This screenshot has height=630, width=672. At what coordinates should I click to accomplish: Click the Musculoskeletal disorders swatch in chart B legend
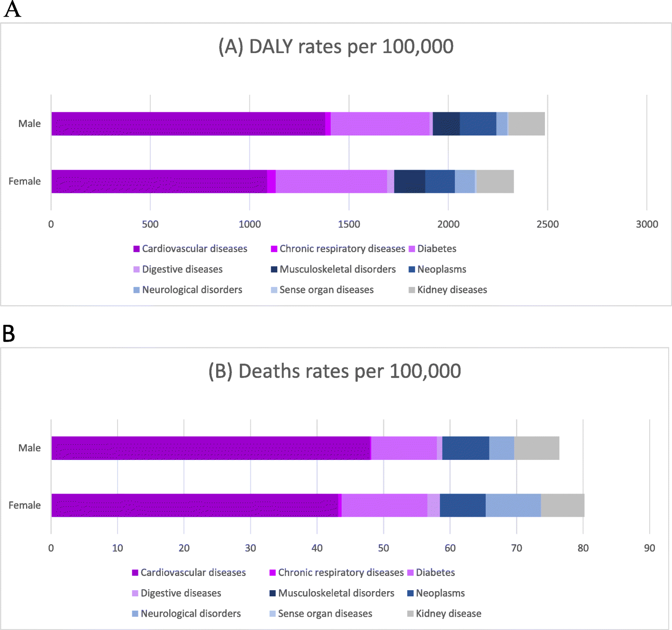click(x=272, y=594)
